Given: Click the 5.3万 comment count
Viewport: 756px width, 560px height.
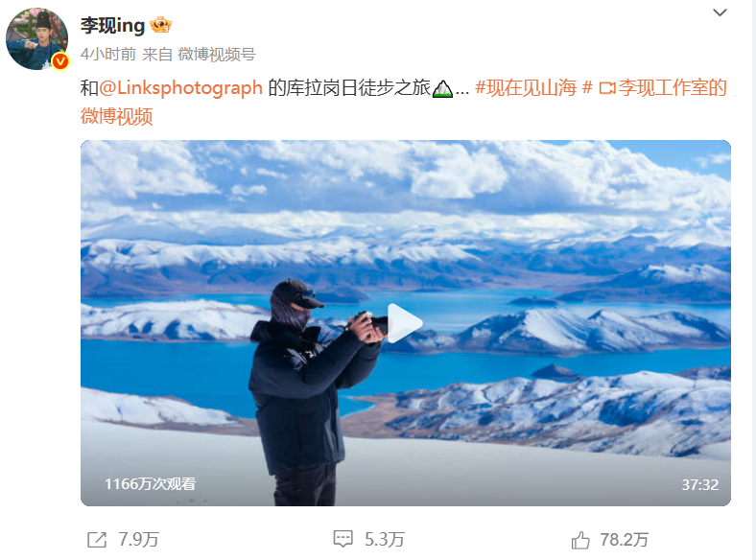Looking at the screenshot, I should click(x=385, y=540).
